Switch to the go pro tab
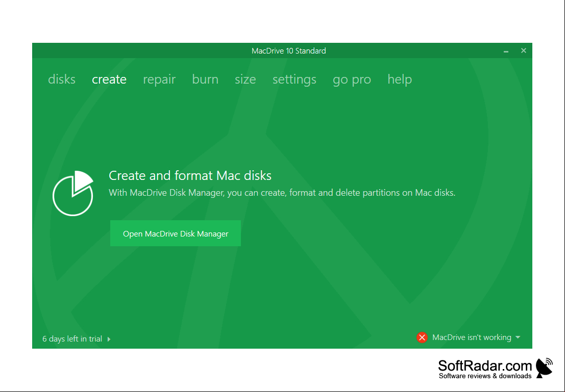 352,80
